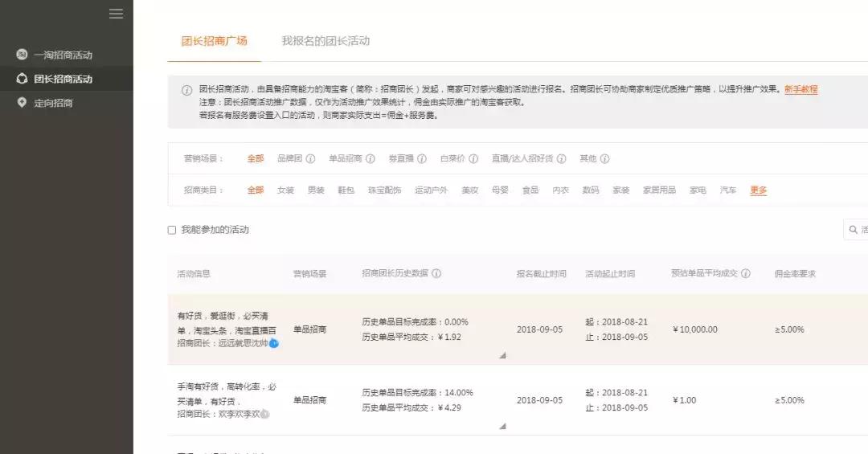Image resolution: width=868 pixels, height=454 pixels.
Task: Filter by 其他 scene
Action: [x=588, y=159]
